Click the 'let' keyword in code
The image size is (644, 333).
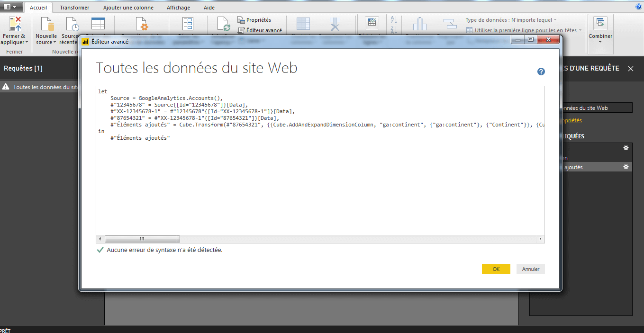[x=103, y=91]
